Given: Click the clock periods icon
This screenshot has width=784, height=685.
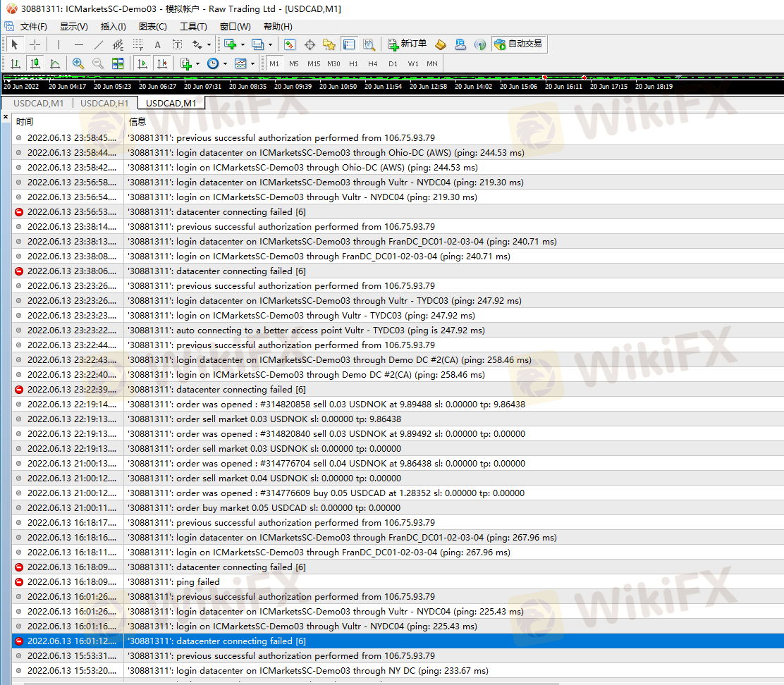Looking at the screenshot, I should point(213,63).
